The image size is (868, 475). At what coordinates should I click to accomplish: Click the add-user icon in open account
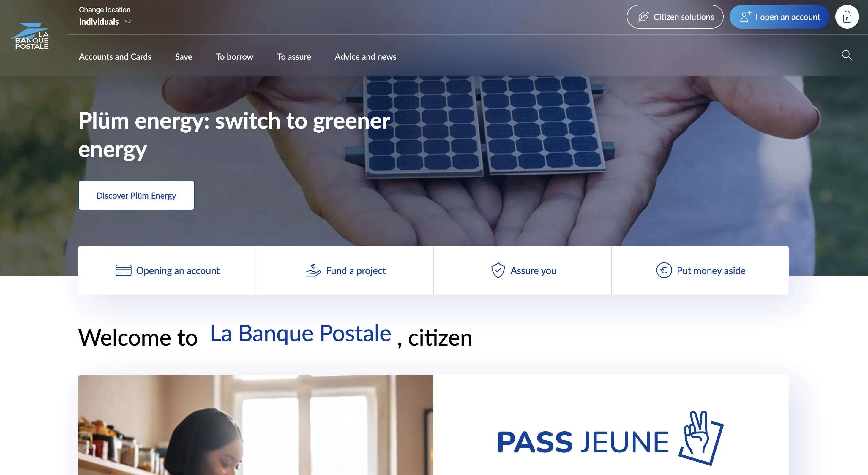click(x=745, y=17)
